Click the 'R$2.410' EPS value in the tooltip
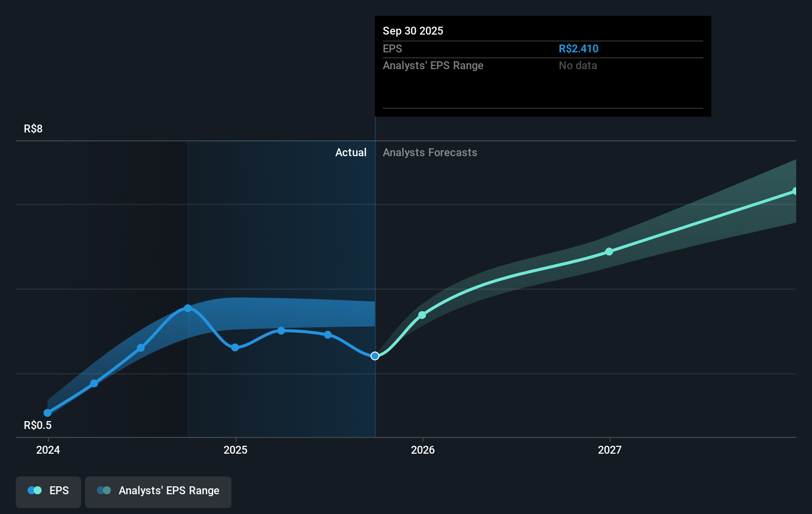812x514 pixels. pyautogui.click(x=579, y=48)
